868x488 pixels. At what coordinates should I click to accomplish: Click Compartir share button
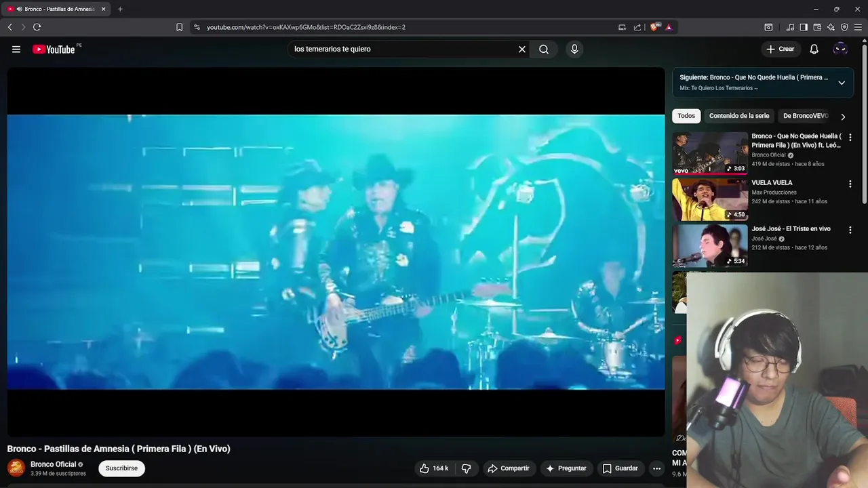[509, 468]
